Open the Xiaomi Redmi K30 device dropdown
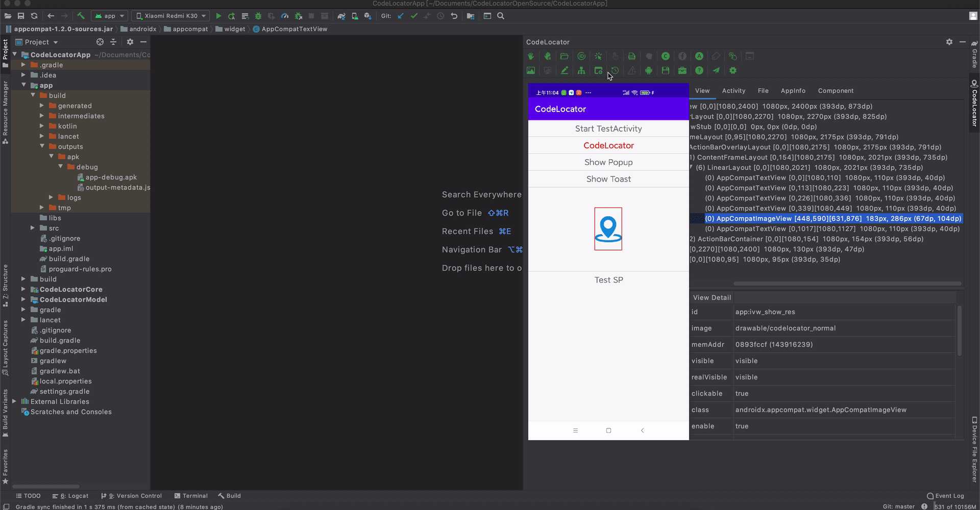 (170, 16)
